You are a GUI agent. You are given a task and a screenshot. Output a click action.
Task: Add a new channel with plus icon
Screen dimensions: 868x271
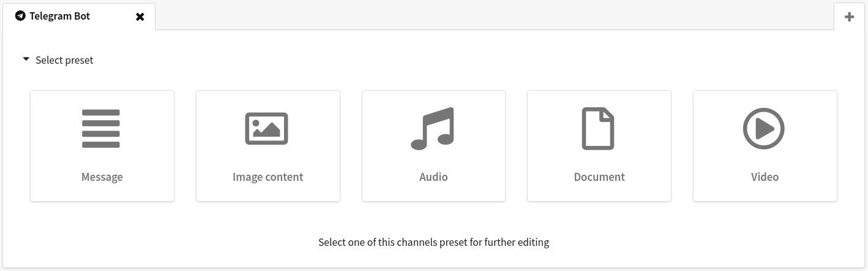coord(849,17)
